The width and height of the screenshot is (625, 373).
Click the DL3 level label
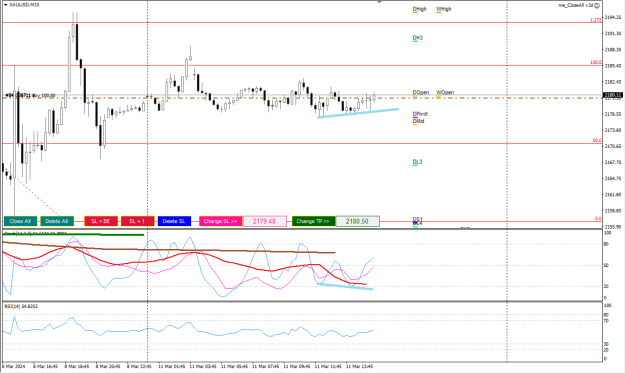coord(417,162)
